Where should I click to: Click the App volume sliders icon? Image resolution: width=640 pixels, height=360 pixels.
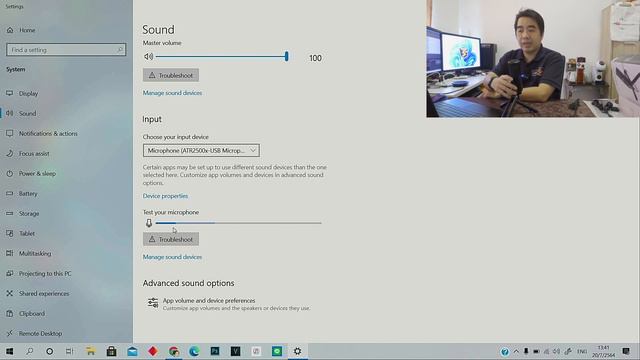[x=153, y=303]
